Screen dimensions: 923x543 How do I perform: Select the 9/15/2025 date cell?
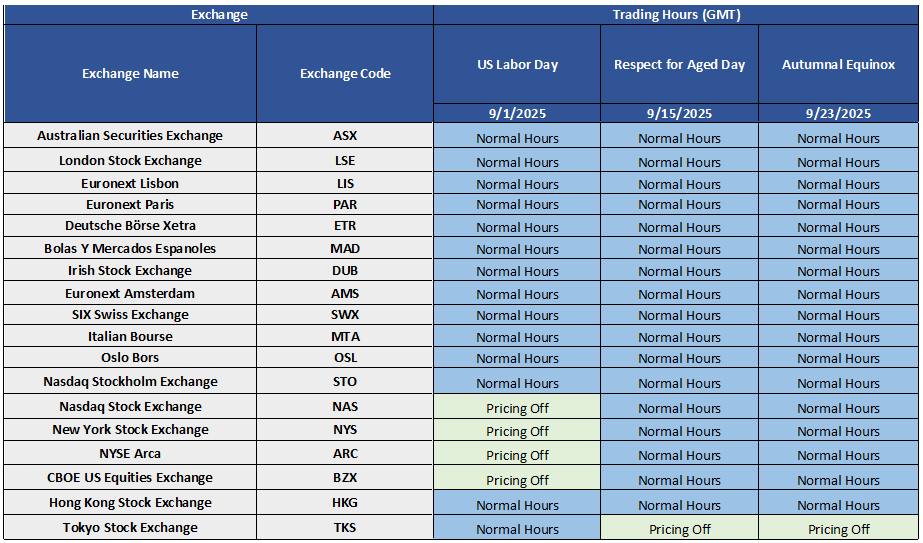(x=679, y=113)
